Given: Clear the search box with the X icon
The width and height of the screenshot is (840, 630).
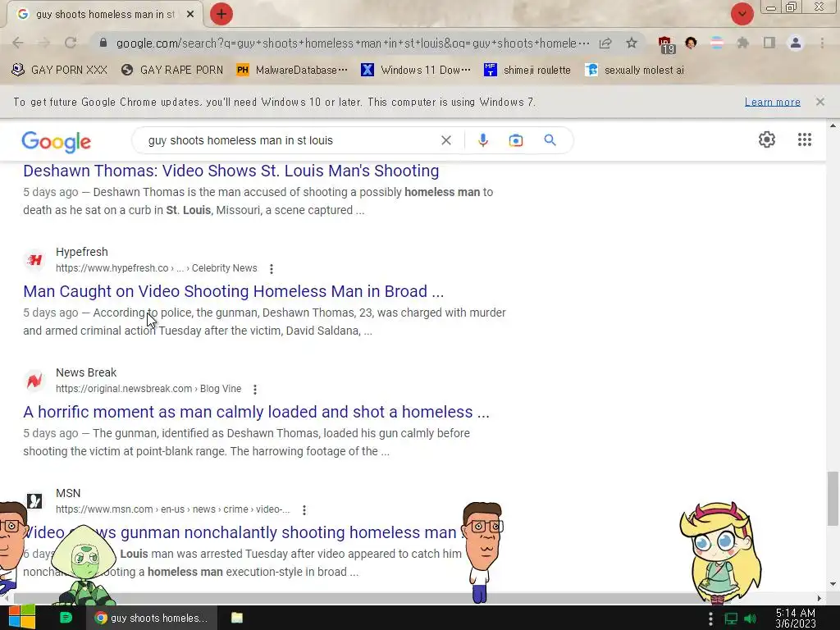Looking at the screenshot, I should point(445,140).
